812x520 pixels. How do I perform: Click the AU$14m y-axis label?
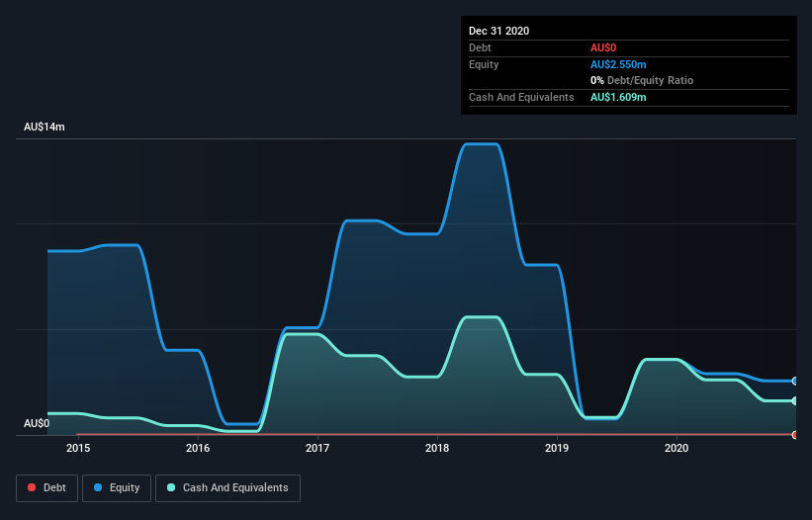[45, 127]
